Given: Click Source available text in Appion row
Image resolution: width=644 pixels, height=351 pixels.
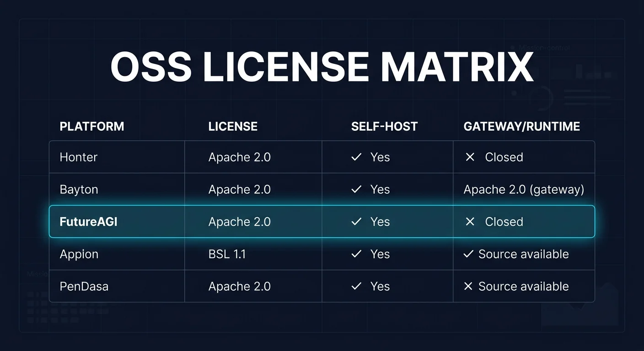Looking at the screenshot, I should coord(524,254).
